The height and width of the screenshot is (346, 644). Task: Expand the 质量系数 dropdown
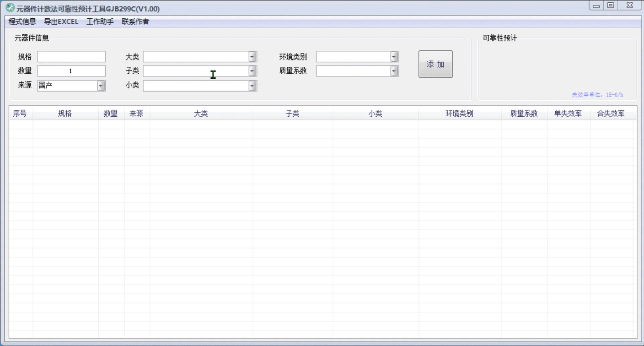(394, 71)
